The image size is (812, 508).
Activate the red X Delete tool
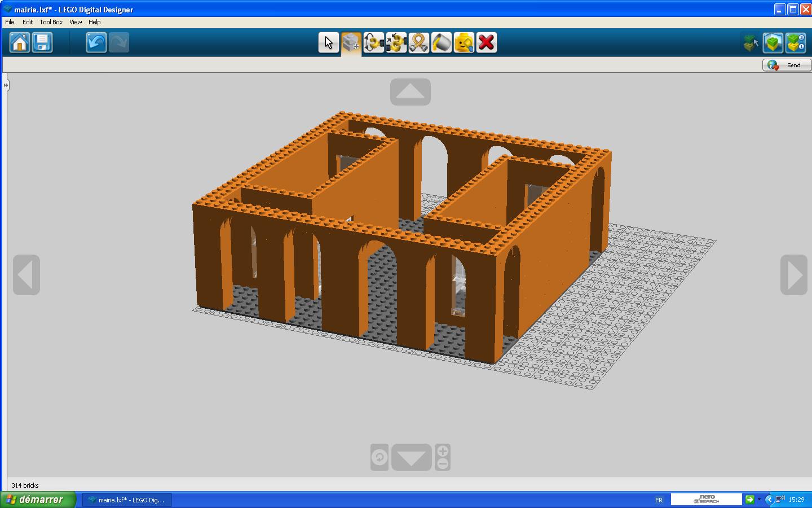pyautogui.click(x=486, y=42)
